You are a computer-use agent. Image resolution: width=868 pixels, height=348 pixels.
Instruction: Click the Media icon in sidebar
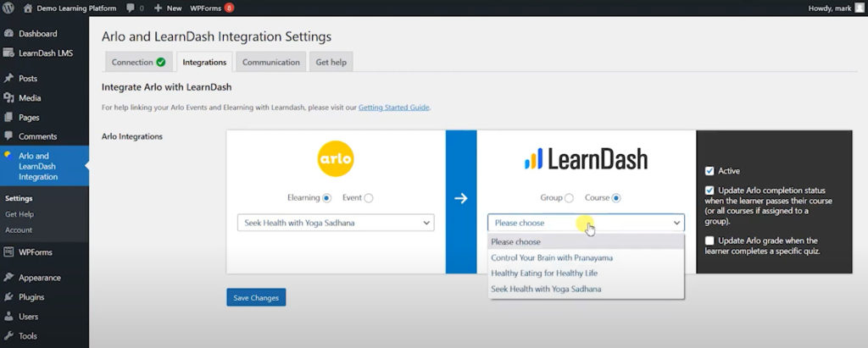point(8,98)
